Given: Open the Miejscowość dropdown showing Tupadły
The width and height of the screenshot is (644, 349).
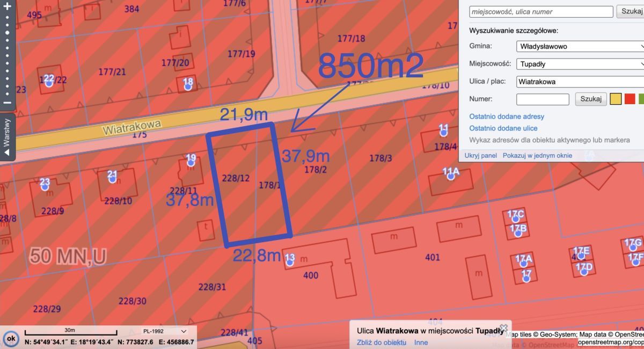Looking at the screenshot, I should 580,64.
